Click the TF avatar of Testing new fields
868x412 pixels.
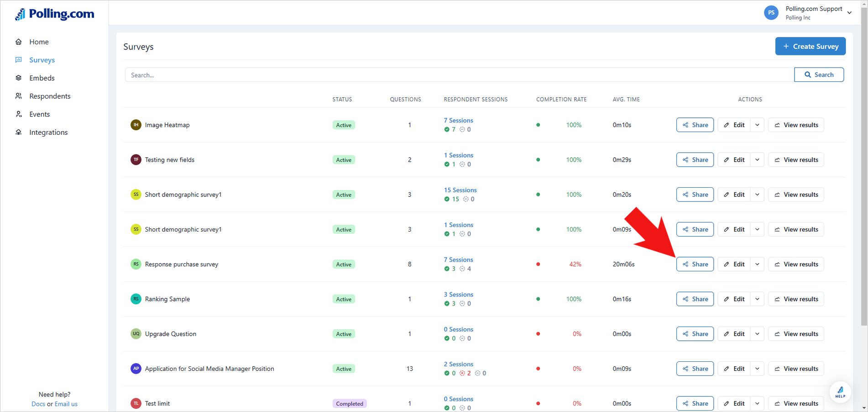click(136, 159)
